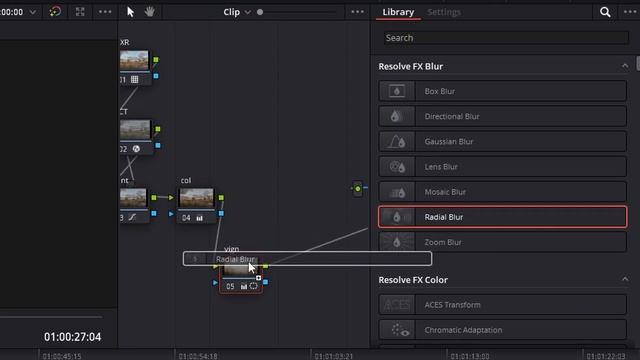The image size is (640, 360).
Task: Click the Box Blur effect icon
Action: coord(396,91)
